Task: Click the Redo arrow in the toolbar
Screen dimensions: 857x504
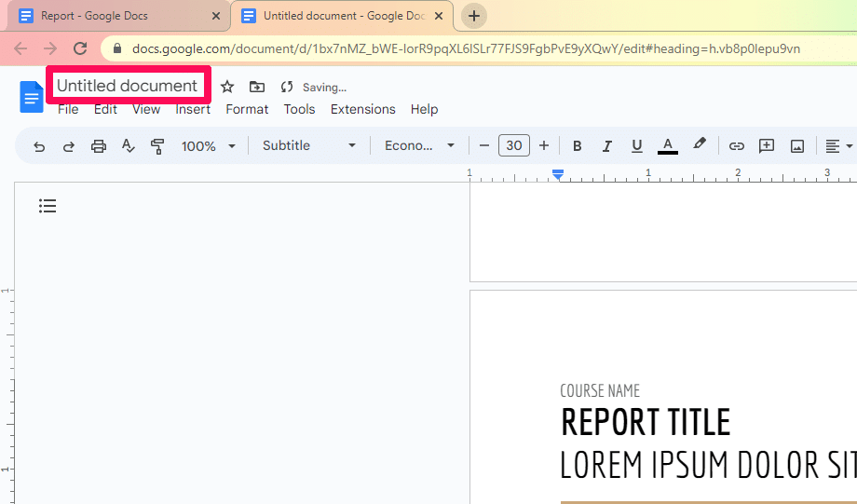Action: tap(69, 146)
